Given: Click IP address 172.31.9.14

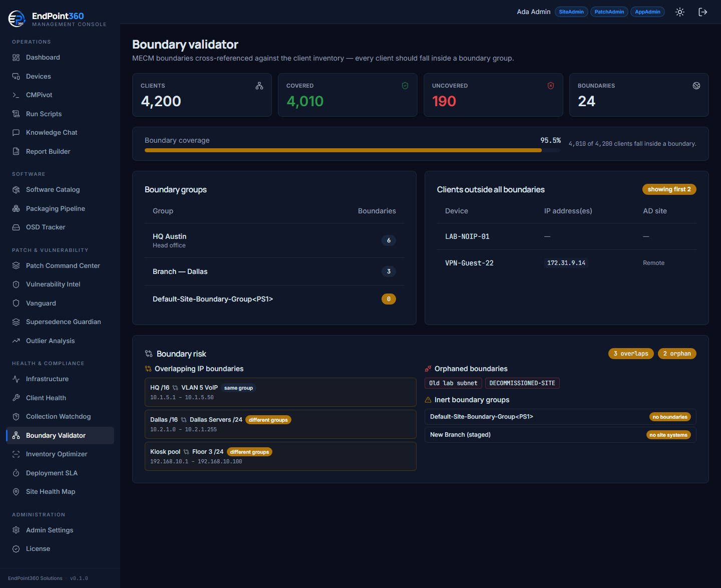Looking at the screenshot, I should pyautogui.click(x=566, y=263).
